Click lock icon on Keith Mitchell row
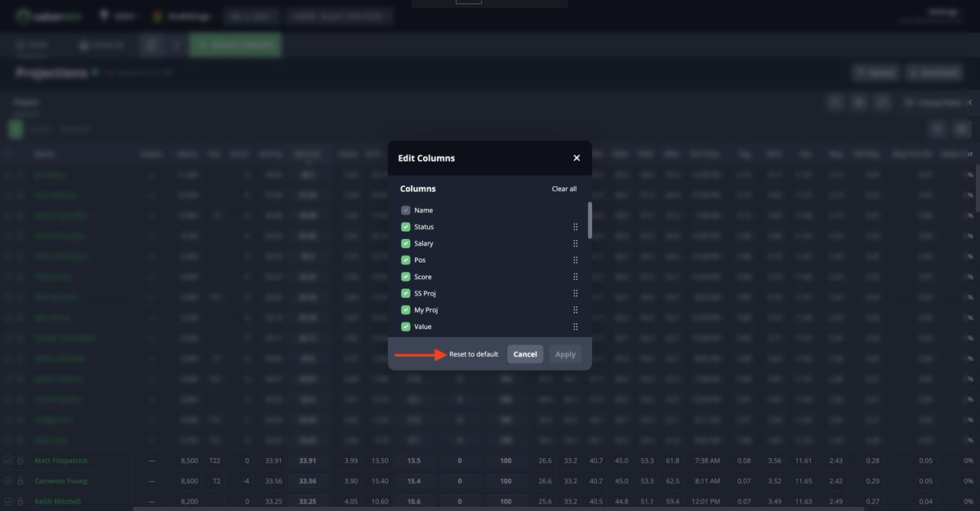 click(20, 501)
